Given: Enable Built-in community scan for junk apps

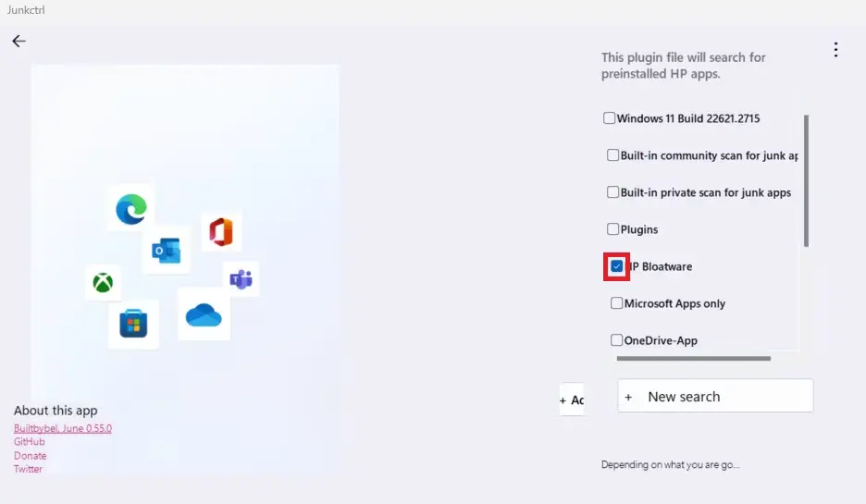Looking at the screenshot, I should tap(612, 155).
